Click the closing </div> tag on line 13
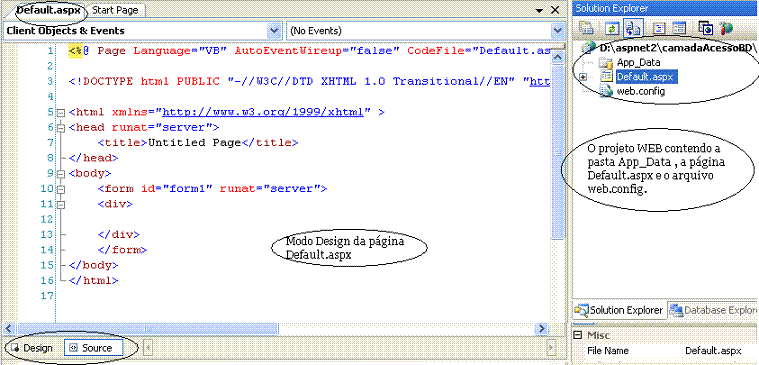 click(119, 235)
